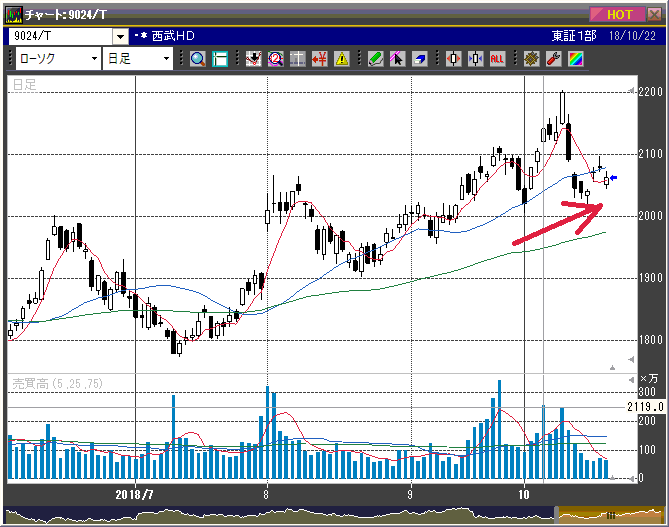Select the green pencil drawing tool

click(x=376, y=59)
